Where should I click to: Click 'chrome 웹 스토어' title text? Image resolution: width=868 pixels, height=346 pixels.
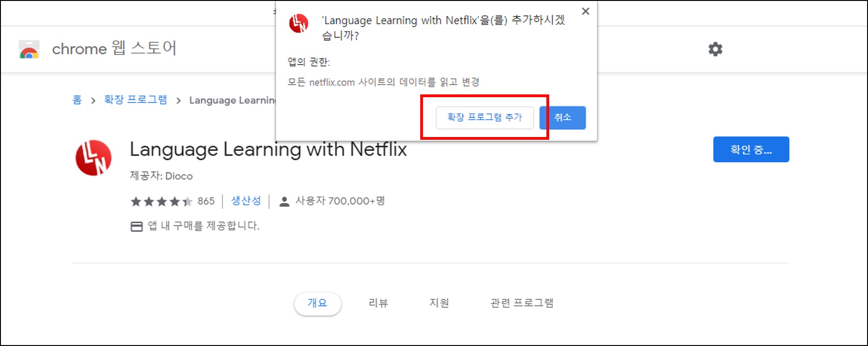[114, 48]
